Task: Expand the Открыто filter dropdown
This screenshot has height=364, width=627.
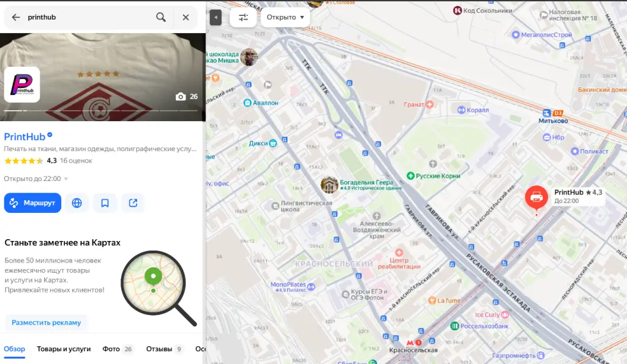Action: tap(285, 17)
